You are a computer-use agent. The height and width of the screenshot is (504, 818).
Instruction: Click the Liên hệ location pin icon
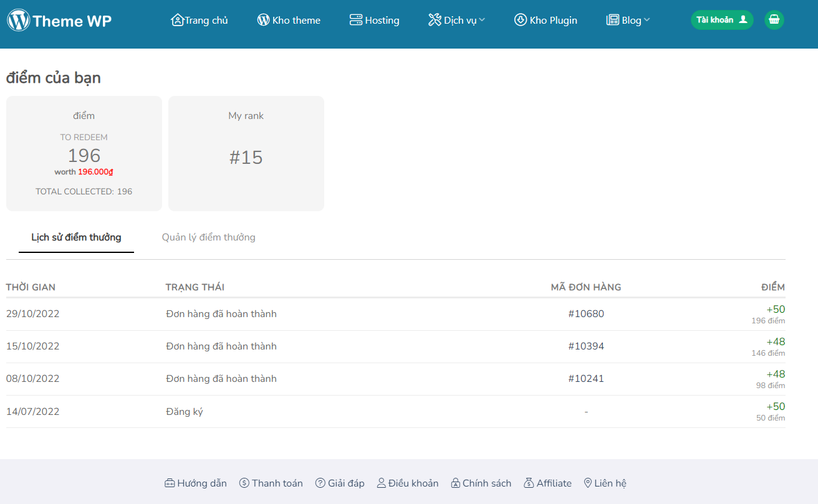[587, 483]
